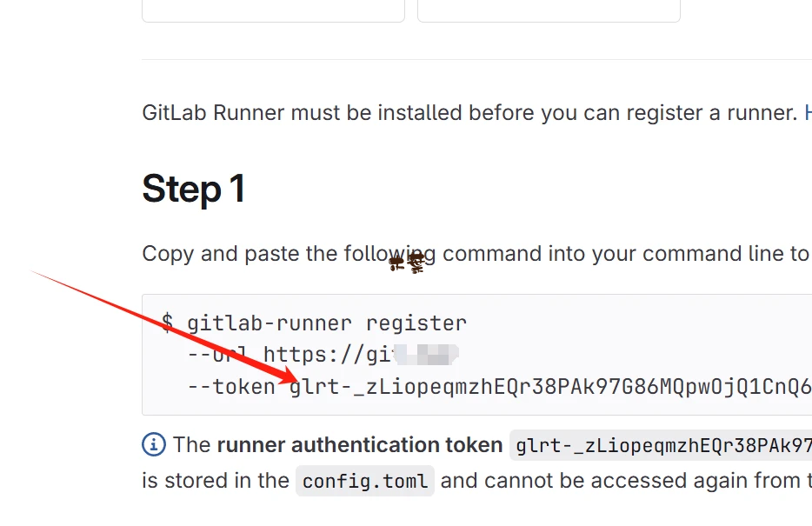Click the inline glrt- token code snippet
Screen dimensions: 812x526
(662, 446)
